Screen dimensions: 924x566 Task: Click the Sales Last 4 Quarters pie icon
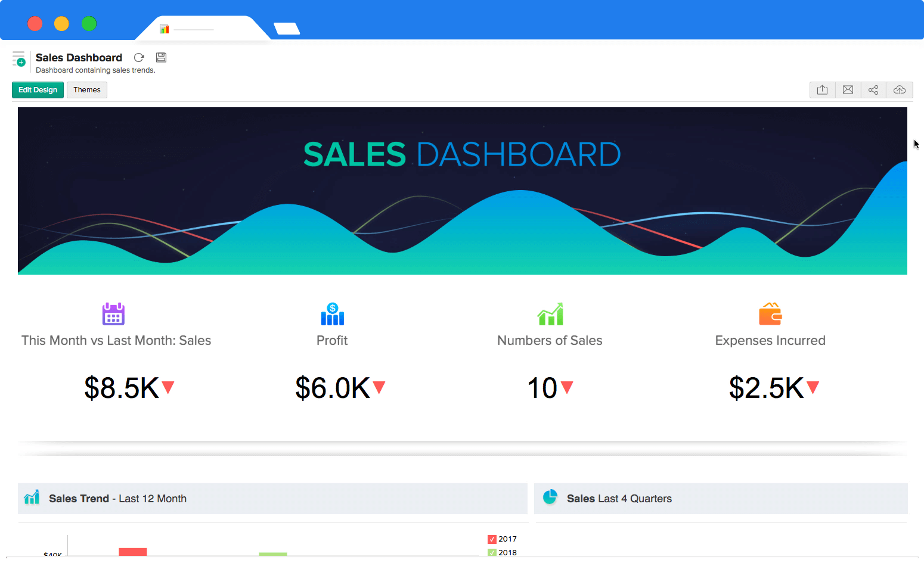[x=550, y=497]
